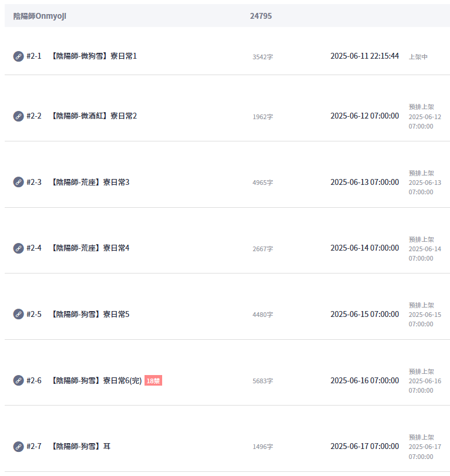
Task: Click the 5683字 word count
Action: (263, 381)
